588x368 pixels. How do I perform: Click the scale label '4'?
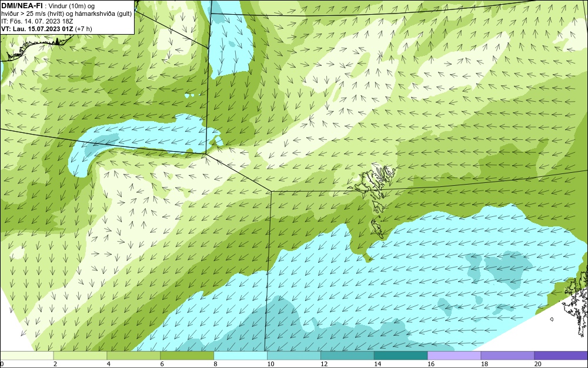click(108, 364)
